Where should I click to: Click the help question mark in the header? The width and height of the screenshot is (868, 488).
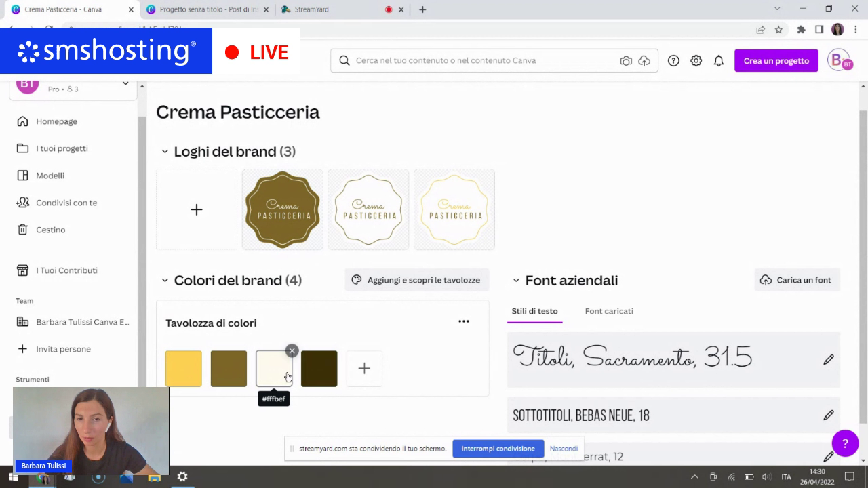point(673,60)
